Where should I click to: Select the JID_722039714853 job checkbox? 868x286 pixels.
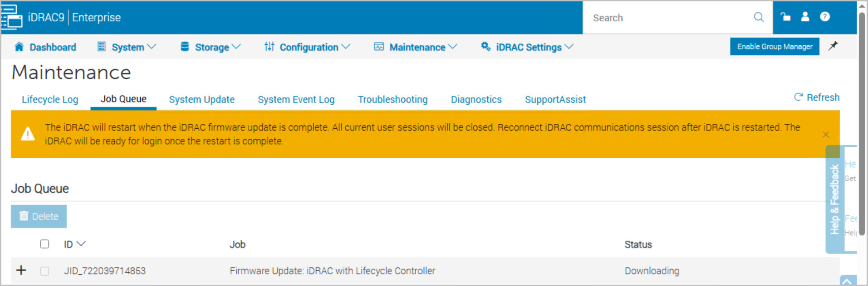[x=44, y=271]
